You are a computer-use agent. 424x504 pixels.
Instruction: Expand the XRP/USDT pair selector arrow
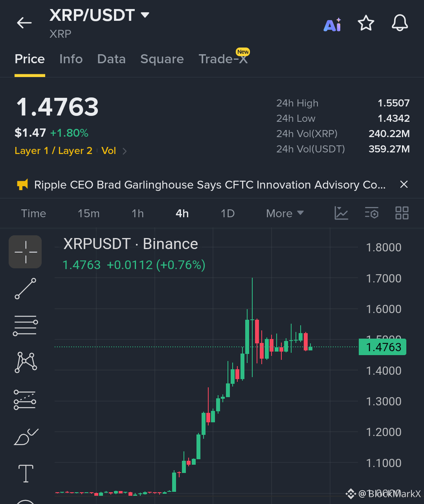[x=145, y=15]
